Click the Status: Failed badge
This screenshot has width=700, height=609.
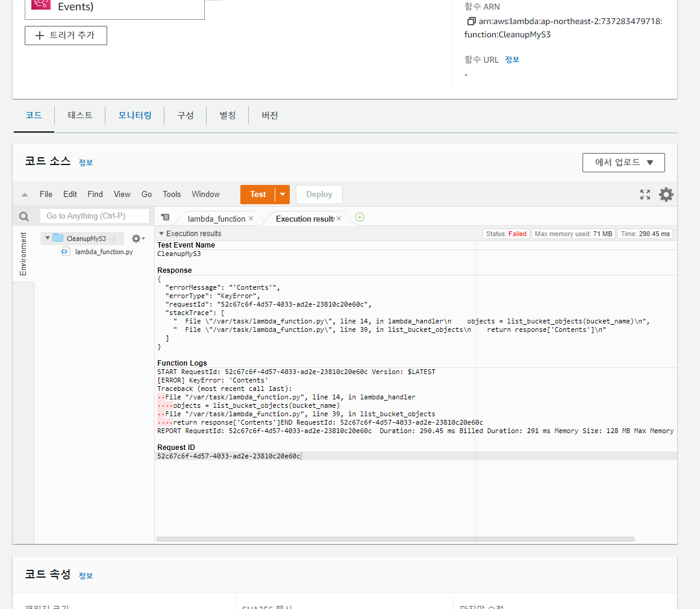tap(506, 234)
